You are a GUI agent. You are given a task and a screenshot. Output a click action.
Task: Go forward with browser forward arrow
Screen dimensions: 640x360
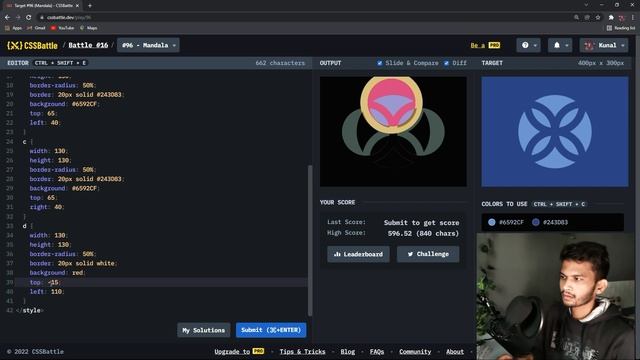tap(18, 18)
